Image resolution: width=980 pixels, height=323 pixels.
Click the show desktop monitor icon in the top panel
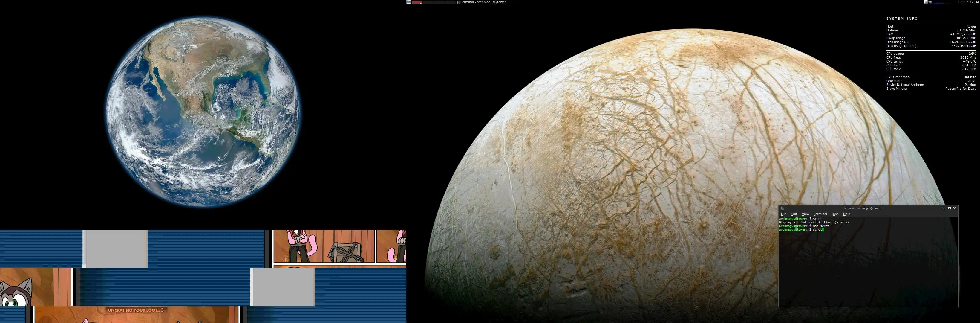tap(409, 2)
